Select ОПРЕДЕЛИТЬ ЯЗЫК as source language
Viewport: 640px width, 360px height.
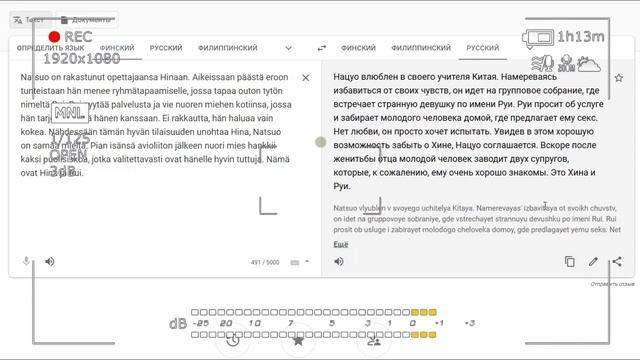pyautogui.click(x=51, y=48)
